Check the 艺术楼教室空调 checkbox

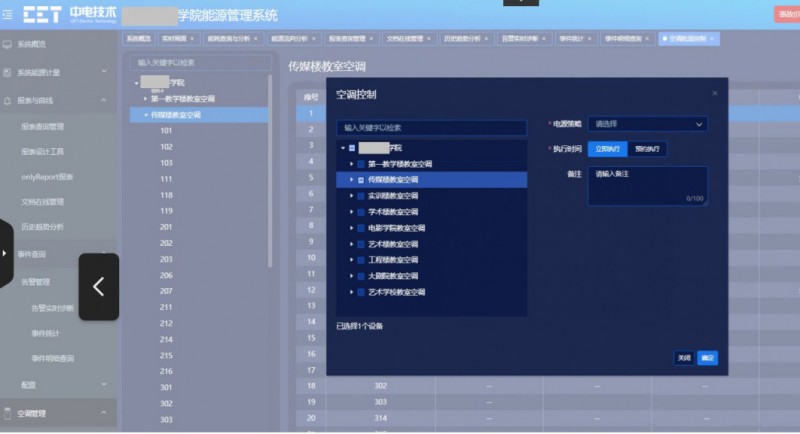tap(361, 244)
